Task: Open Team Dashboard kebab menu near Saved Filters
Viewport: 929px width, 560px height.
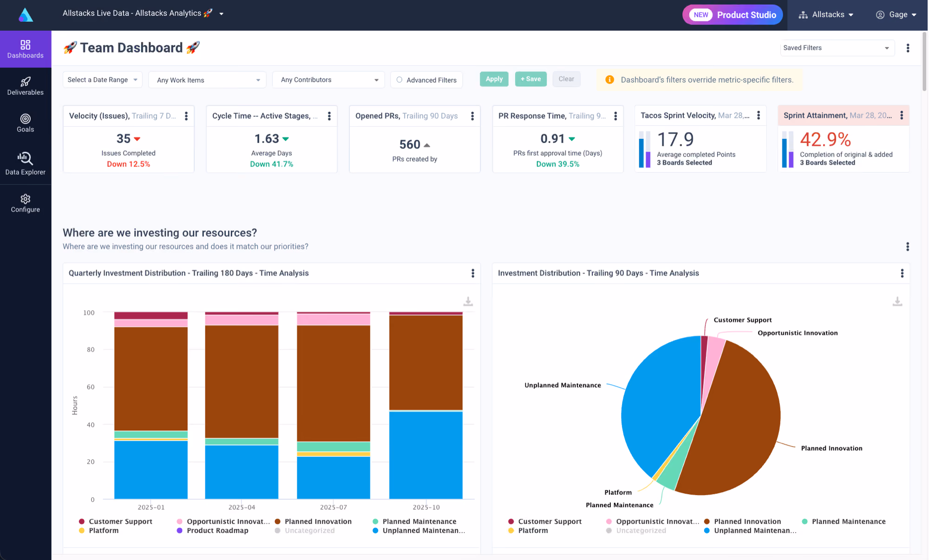Action: tap(908, 48)
